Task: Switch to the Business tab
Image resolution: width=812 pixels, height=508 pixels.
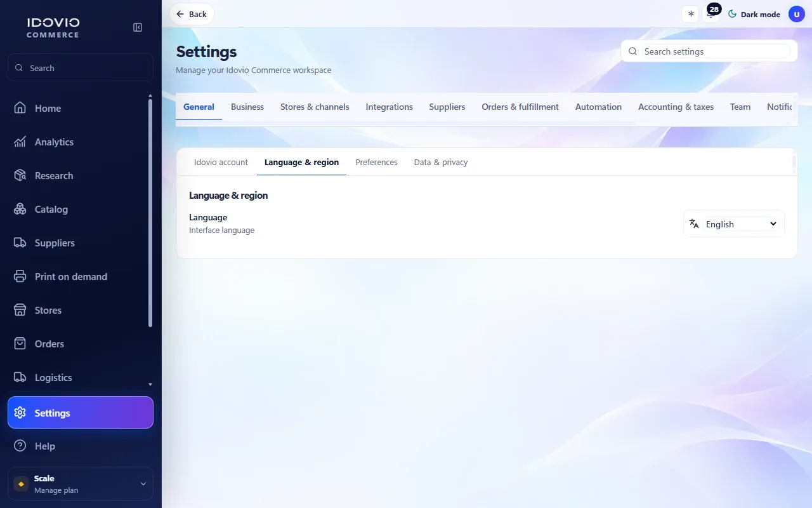Action: (x=247, y=107)
